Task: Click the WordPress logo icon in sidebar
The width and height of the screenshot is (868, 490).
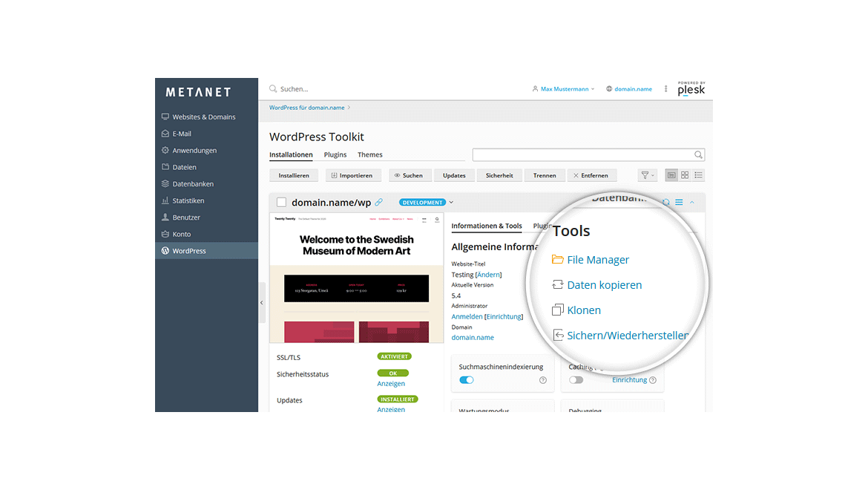Action: click(165, 251)
